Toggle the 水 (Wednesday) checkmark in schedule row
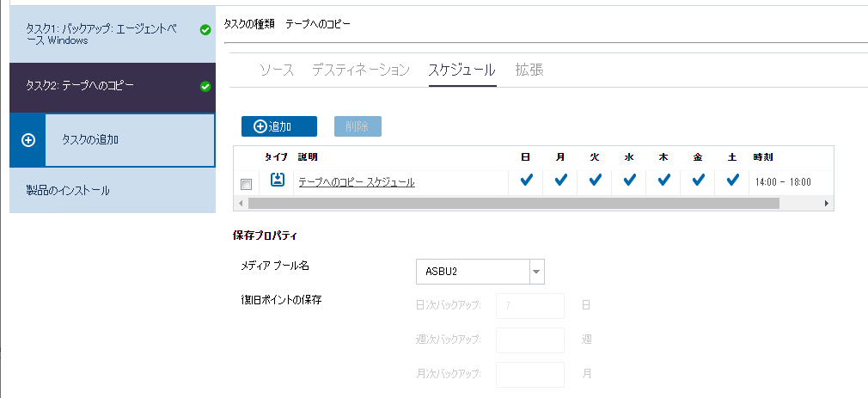The image size is (868, 398). [x=629, y=180]
